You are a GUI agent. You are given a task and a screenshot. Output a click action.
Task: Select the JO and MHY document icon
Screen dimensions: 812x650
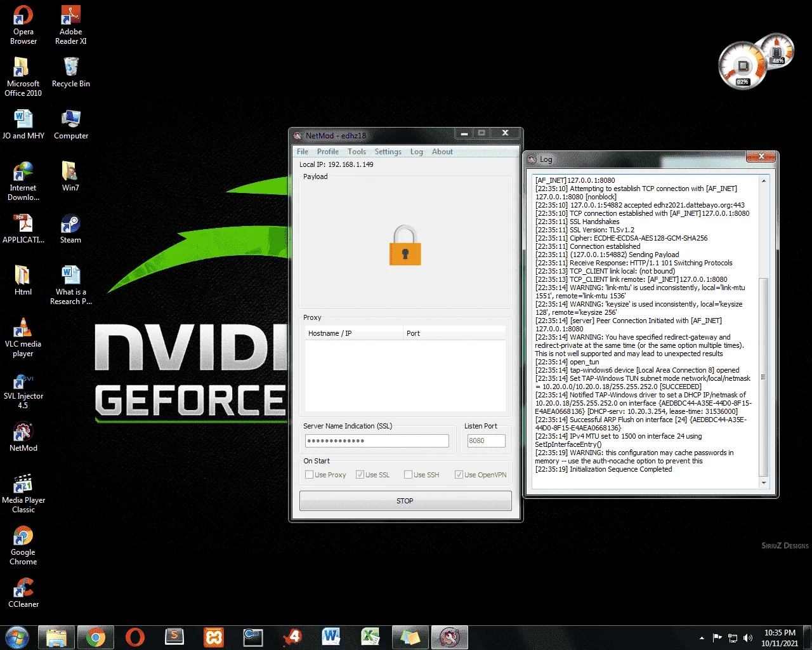click(x=23, y=124)
